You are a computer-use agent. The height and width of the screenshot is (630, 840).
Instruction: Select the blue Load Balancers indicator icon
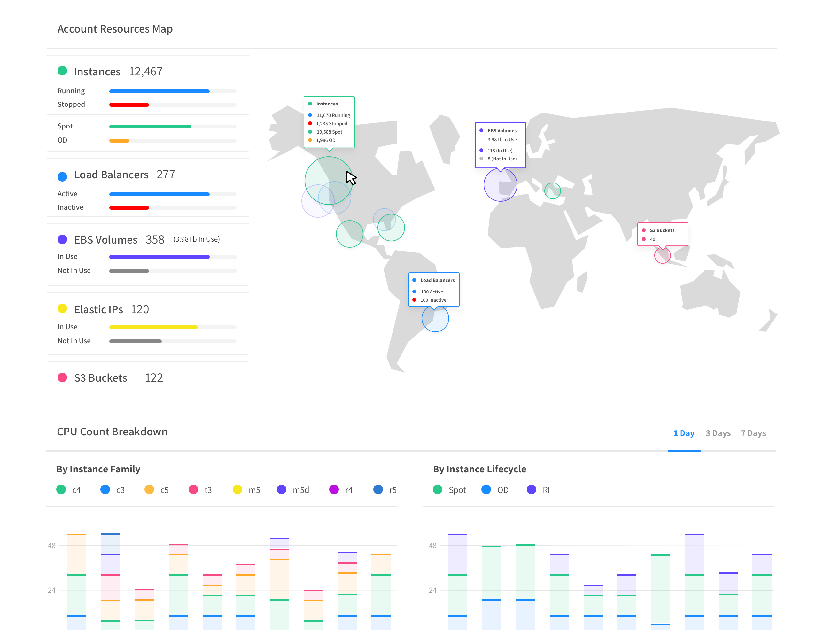click(x=63, y=175)
